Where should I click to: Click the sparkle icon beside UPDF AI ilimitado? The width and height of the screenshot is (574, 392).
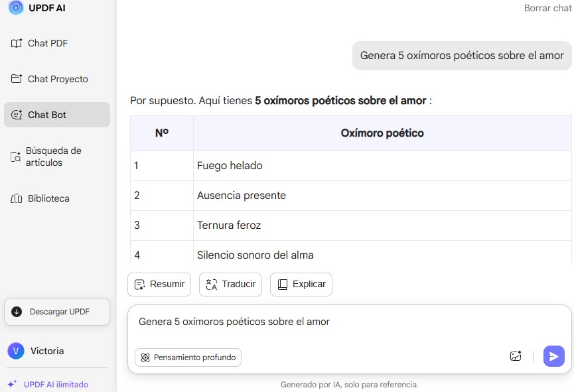pos(12,384)
